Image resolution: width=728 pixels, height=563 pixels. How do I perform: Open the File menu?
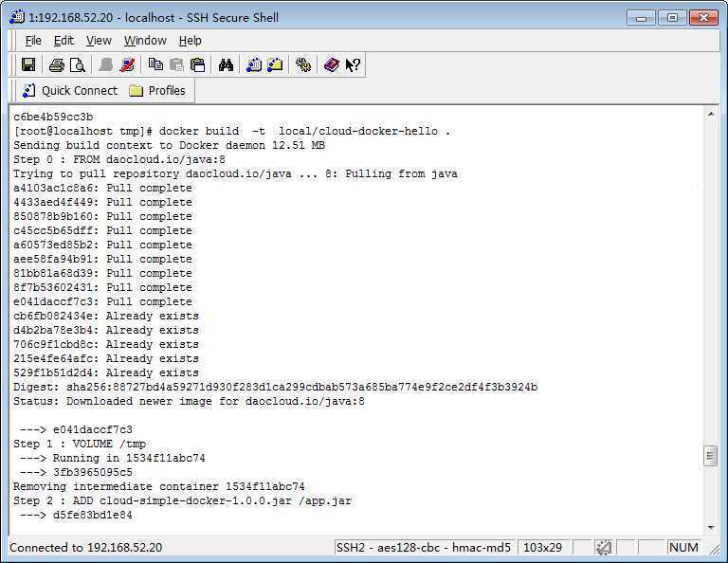tap(33, 41)
